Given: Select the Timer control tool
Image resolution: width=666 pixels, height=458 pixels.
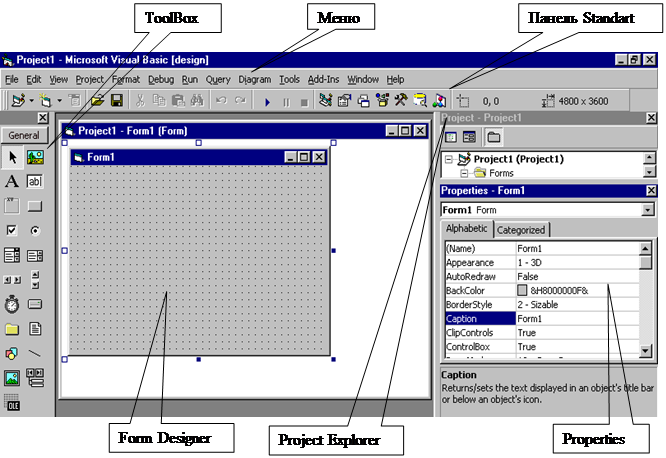Looking at the screenshot, I should point(12,305).
